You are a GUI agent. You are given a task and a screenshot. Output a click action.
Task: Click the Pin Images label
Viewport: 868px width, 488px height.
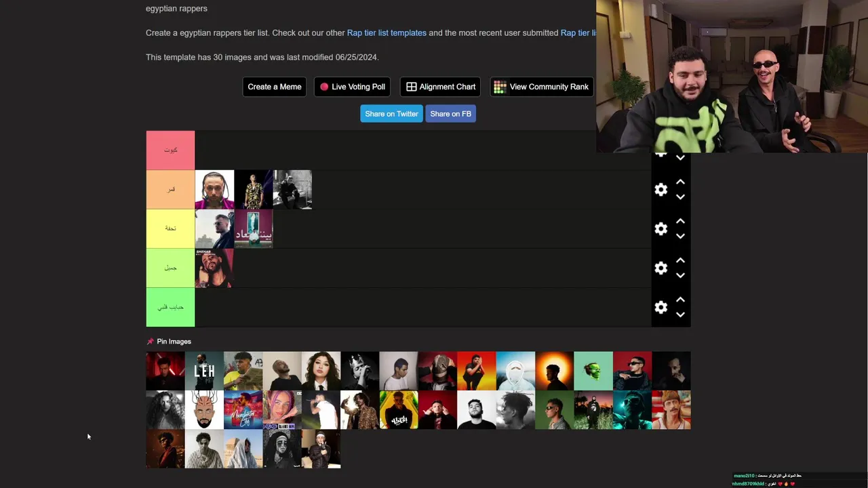tap(174, 342)
